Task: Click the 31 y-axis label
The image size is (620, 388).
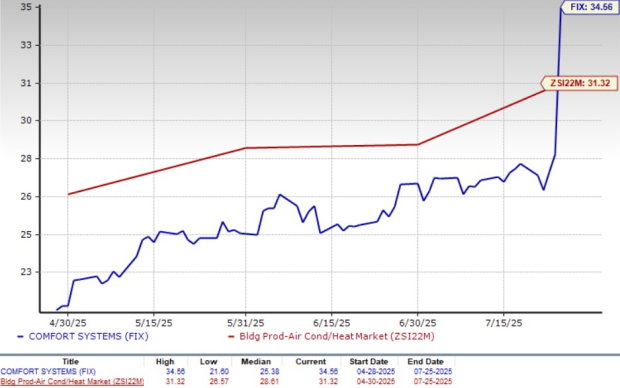Action: pyautogui.click(x=26, y=83)
